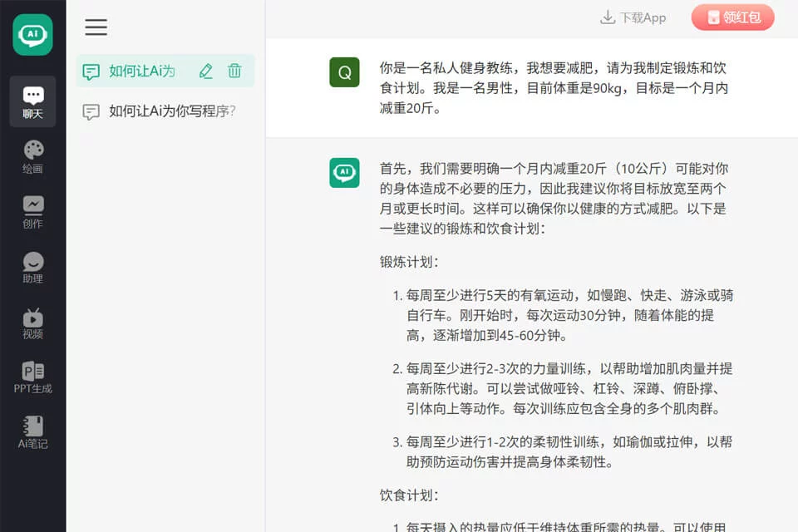
Task: Click the AI assistant avatar beside the reply
Action: point(344,173)
